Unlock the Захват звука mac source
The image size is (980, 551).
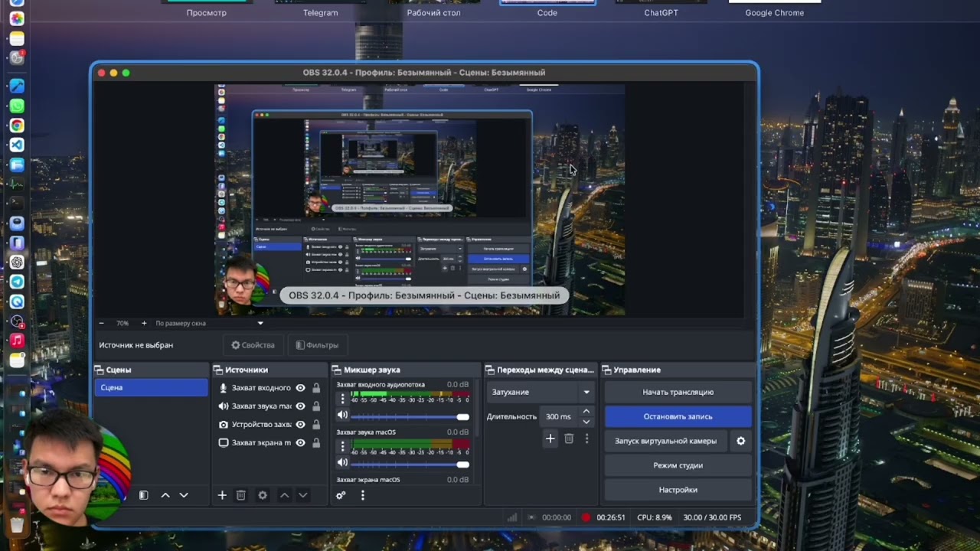click(x=316, y=406)
